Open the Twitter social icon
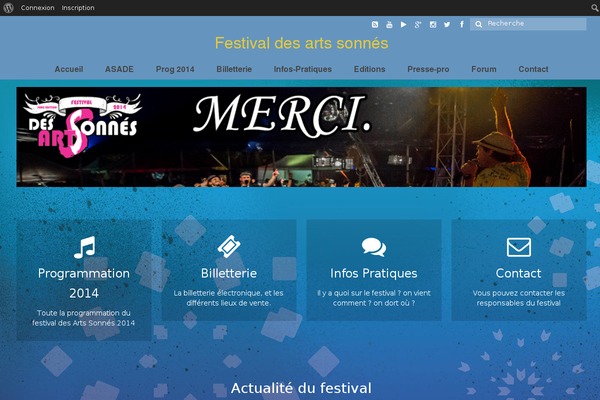This screenshot has height=400, width=600. (447, 24)
